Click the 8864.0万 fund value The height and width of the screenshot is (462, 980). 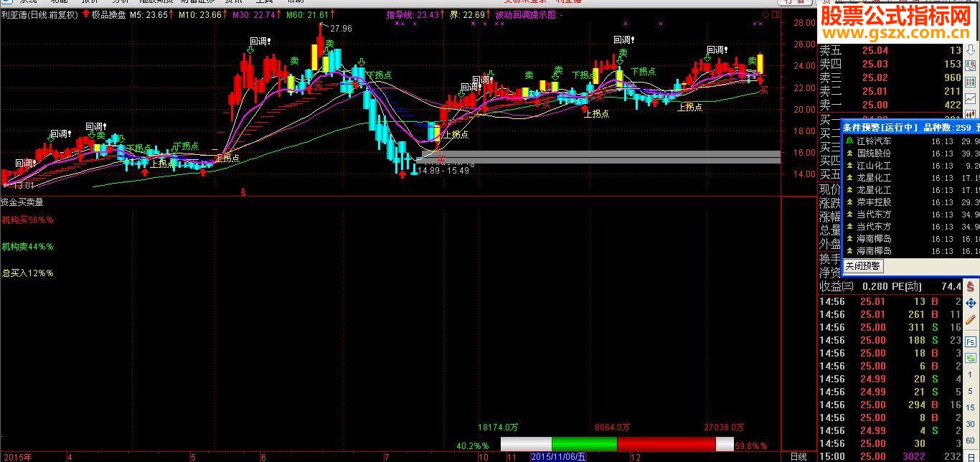tap(612, 427)
